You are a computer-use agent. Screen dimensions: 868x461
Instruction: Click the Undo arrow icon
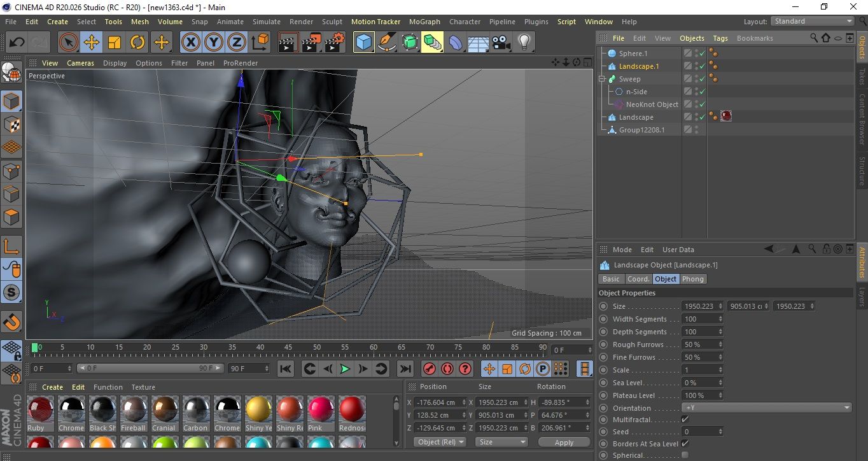click(x=17, y=43)
